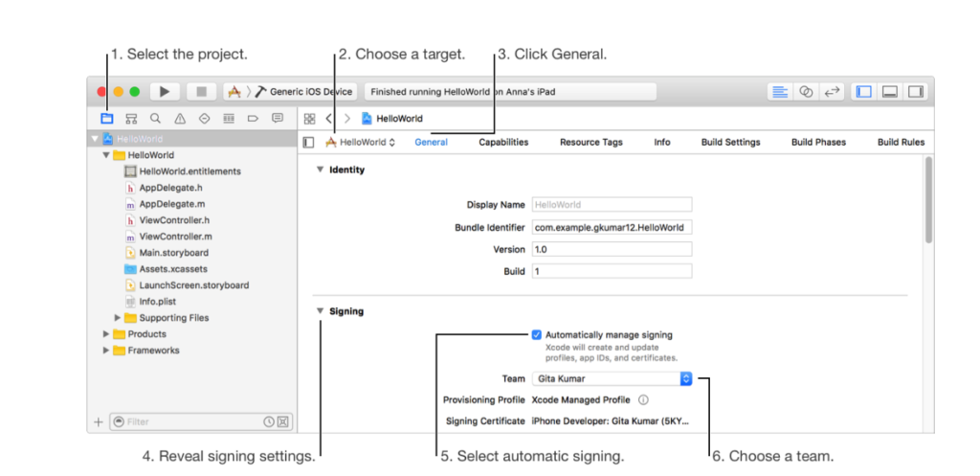Image resolution: width=980 pixels, height=476 pixels.
Task: Open the Issue navigator warning icon
Action: 179,118
